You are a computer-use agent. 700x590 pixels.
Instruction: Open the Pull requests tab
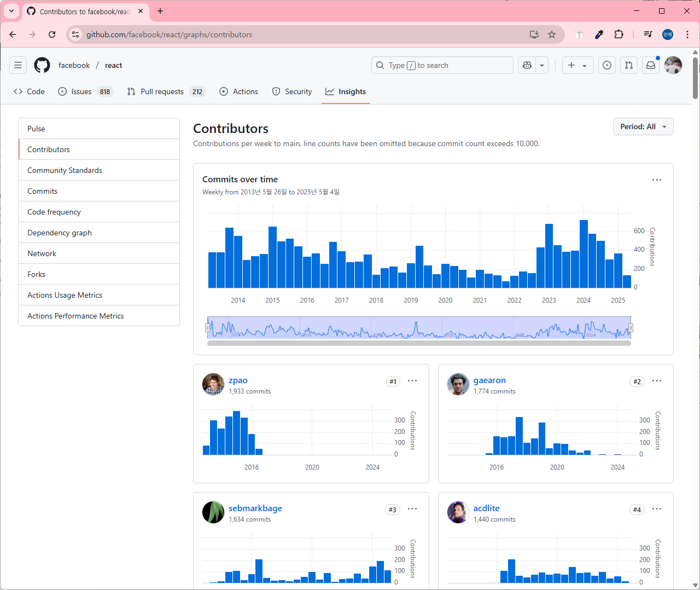pyautogui.click(x=166, y=91)
